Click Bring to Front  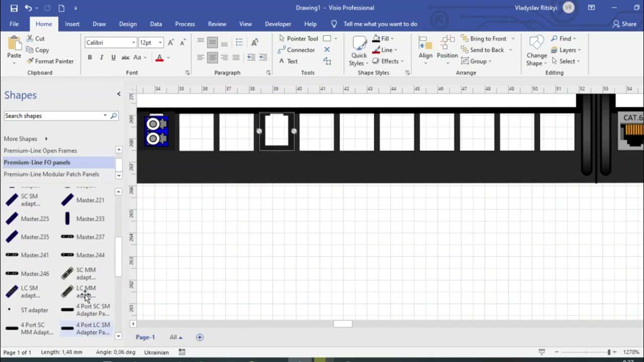pyautogui.click(x=484, y=39)
